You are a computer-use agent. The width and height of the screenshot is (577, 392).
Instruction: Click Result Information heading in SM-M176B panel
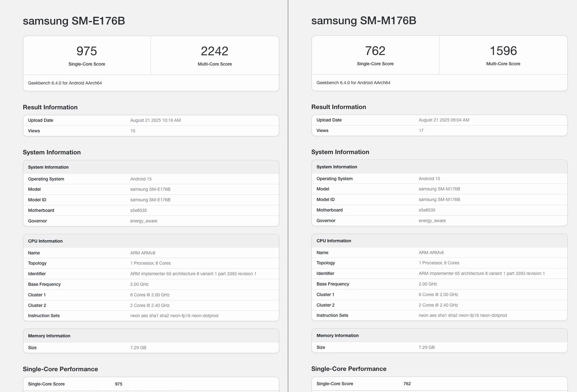pos(339,107)
